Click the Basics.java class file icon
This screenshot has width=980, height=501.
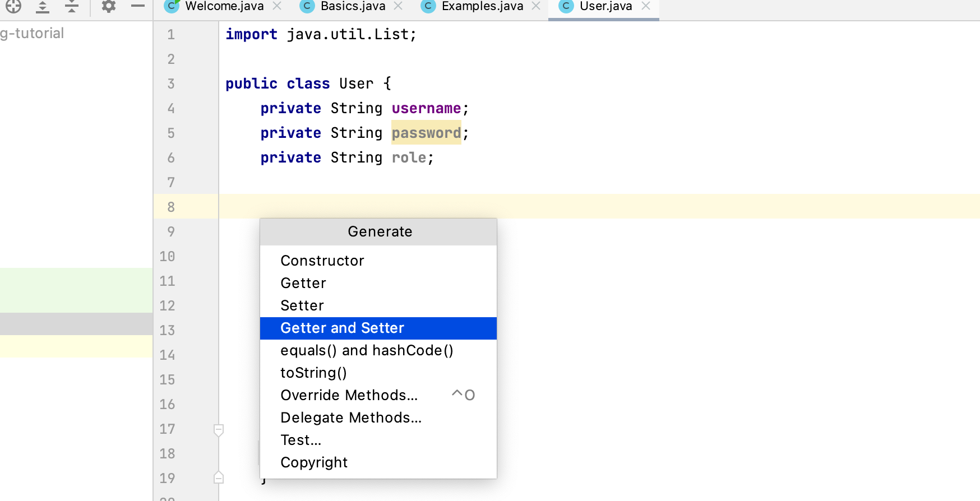[307, 6]
